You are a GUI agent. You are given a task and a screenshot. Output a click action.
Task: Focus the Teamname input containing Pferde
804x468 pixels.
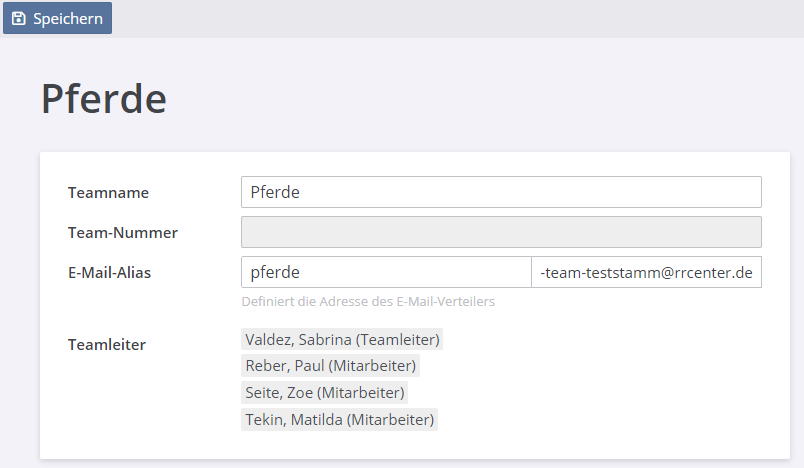click(x=501, y=192)
